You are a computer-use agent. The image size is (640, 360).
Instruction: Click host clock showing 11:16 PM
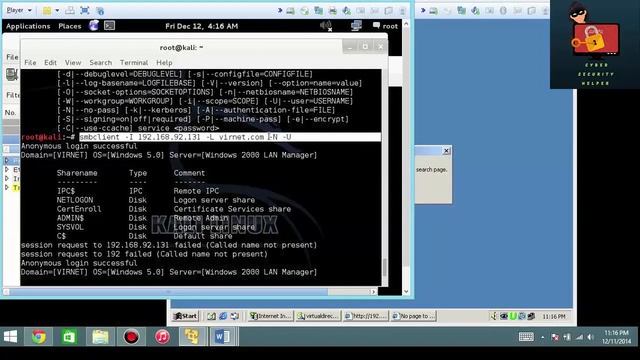[616, 337]
